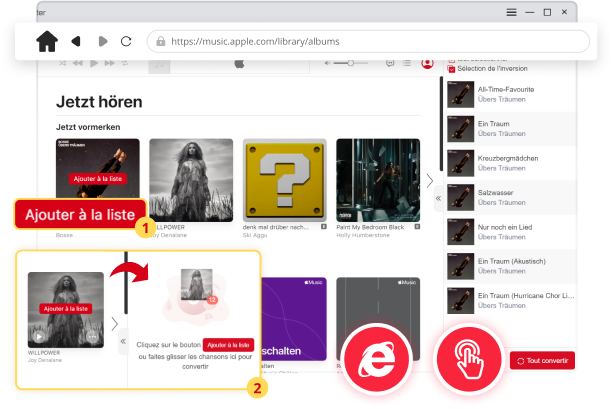This screenshot has width=613, height=409.
Task: Select the track titled Ein Traum
Action: [512, 129]
